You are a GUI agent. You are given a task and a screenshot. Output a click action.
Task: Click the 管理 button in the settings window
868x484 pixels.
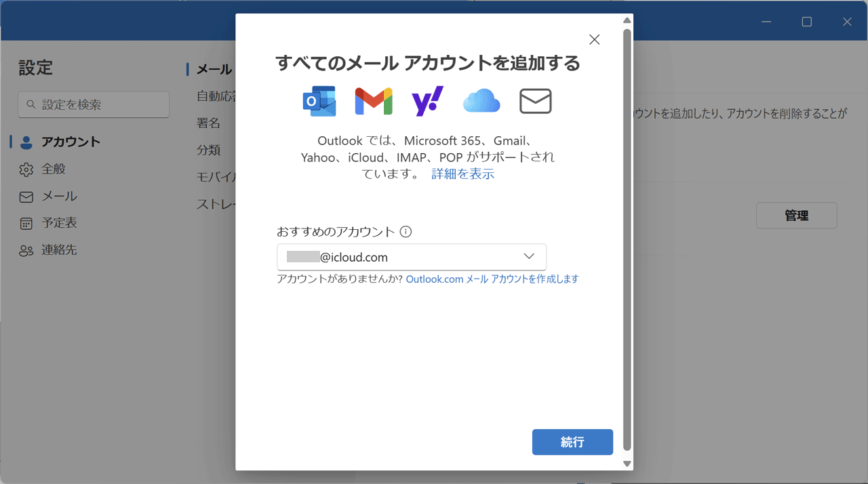(797, 216)
